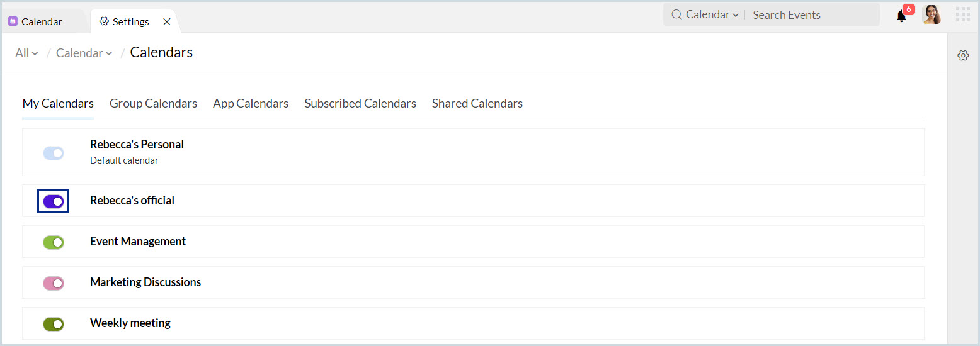Toggle the Rebecca's official calendar switch

[x=54, y=201]
